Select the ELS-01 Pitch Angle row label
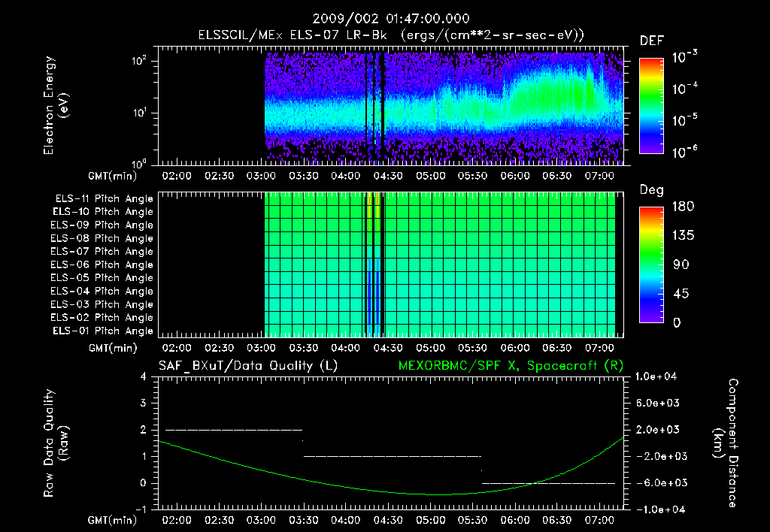770x532 pixels. click(x=103, y=331)
